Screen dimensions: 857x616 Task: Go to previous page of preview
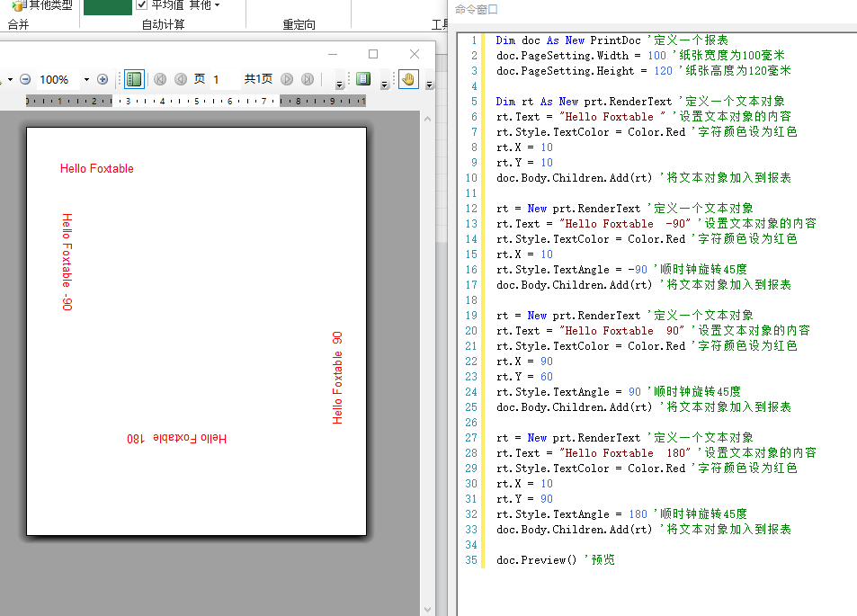click(181, 79)
